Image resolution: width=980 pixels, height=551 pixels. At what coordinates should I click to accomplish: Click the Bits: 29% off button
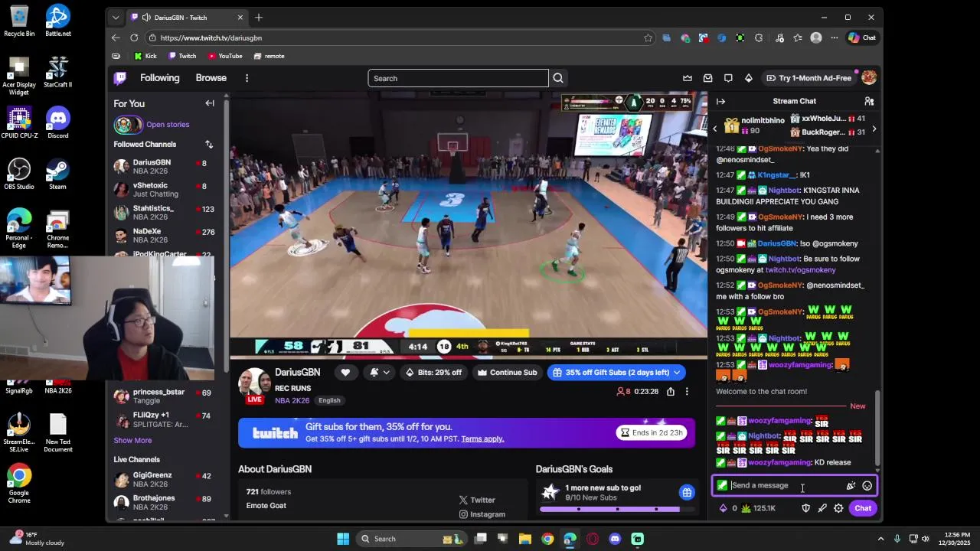tap(433, 373)
